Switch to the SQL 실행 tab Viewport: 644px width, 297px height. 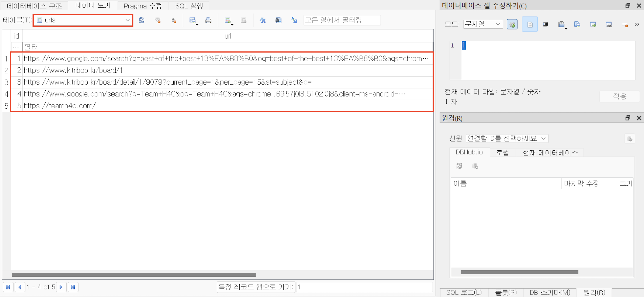[189, 6]
